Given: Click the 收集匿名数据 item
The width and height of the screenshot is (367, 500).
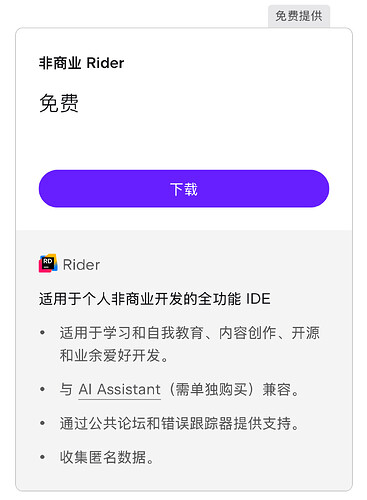Looking at the screenshot, I should [x=107, y=457].
